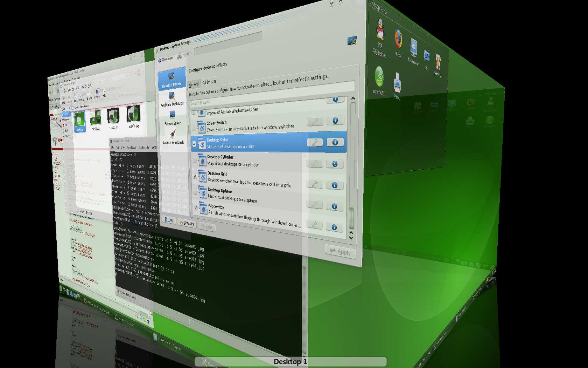Select Desktop Effects in System Settings sidebar
Viewport: 588px width, 368px height.
coord(171,80)
